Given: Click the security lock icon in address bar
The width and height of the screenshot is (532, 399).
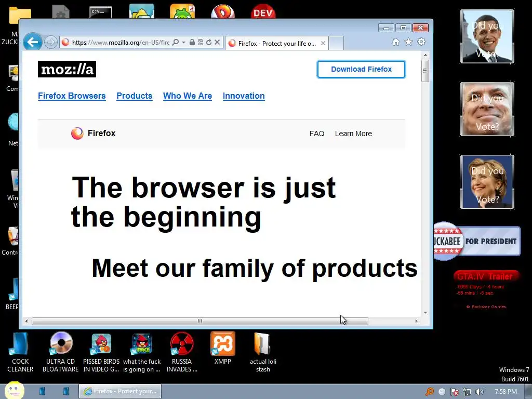Looking at the screenshot, I should 192,43.
